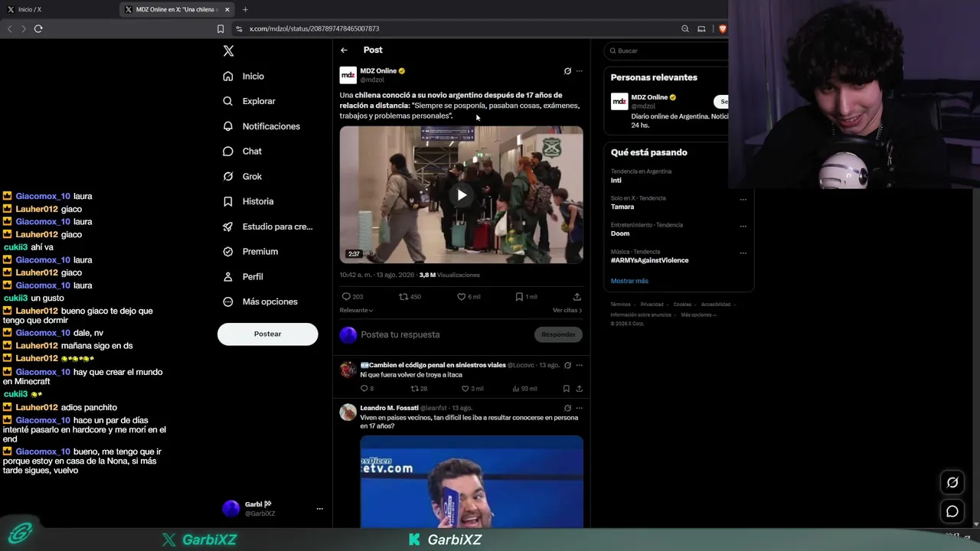Image resolution: width=980 pixels, height=551 pixels.
Task: Open MDZ Online avatar in Personas relevantes
Action: (619, 102)
